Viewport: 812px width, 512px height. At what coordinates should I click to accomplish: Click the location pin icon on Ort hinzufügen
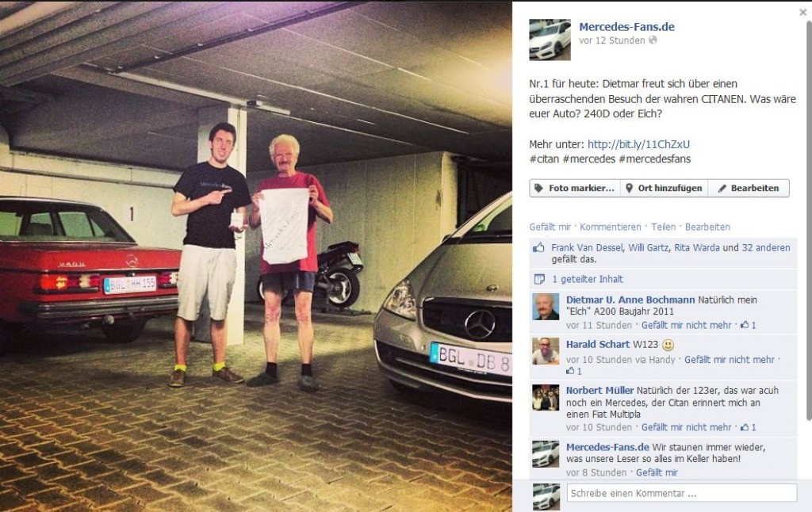coord(629,188)
